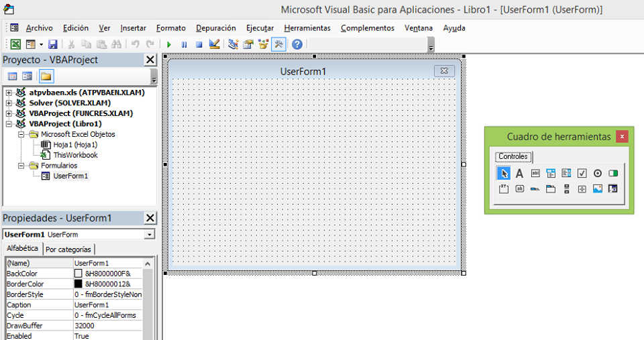Click the Redo toolbar icon
This screenshot has width=644, height=340.
(x=150, y=44)
